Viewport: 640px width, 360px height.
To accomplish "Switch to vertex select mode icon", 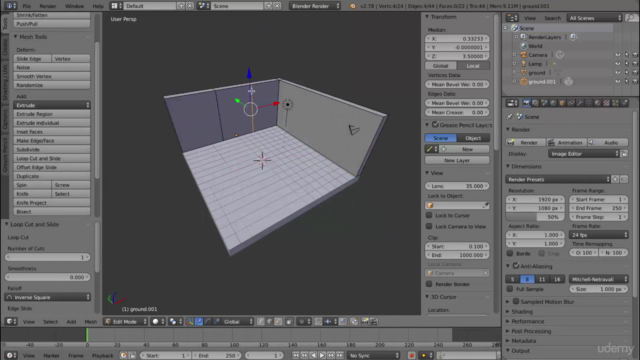I will click(260, 322).
